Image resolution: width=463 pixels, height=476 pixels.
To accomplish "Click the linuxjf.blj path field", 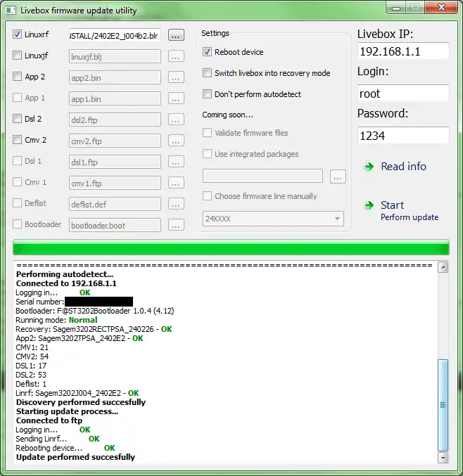I will (x=115, y=56).
